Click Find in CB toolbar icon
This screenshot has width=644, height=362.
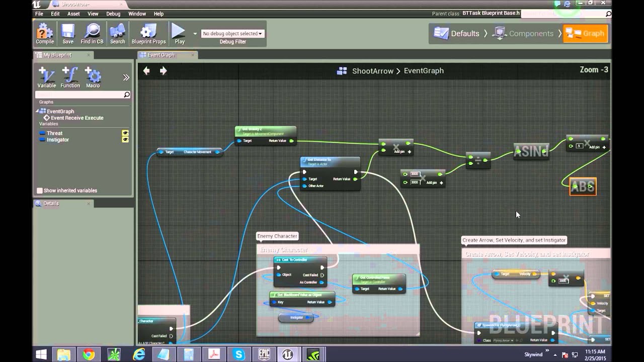(92, 34)
